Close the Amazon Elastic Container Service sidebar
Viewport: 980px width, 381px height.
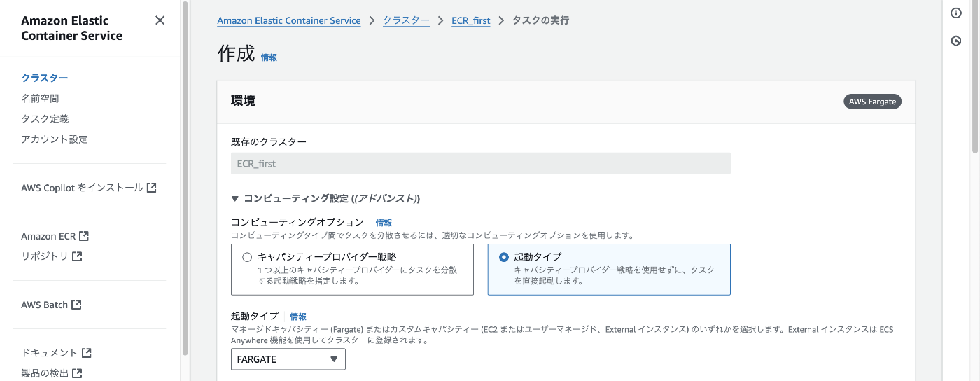pos(160,20)
